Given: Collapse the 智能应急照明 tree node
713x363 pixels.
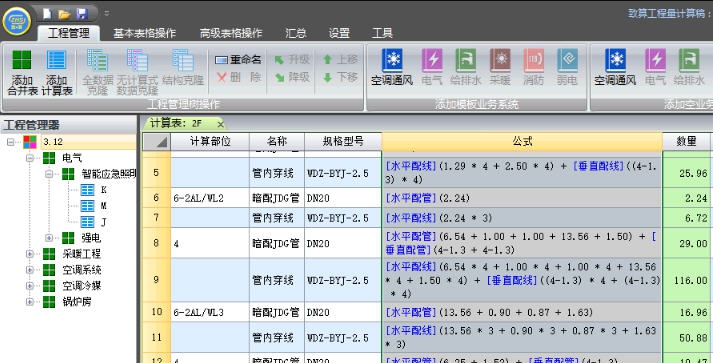Looking at the screenshot, I should pyautogui.click(x=49, y=174).
